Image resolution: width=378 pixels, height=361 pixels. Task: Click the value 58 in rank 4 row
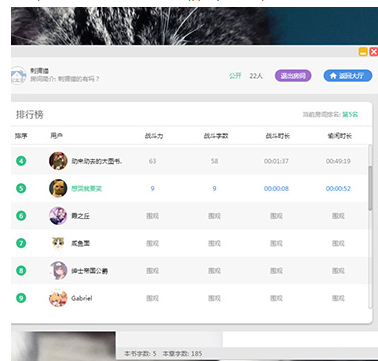tap(214, 161)
